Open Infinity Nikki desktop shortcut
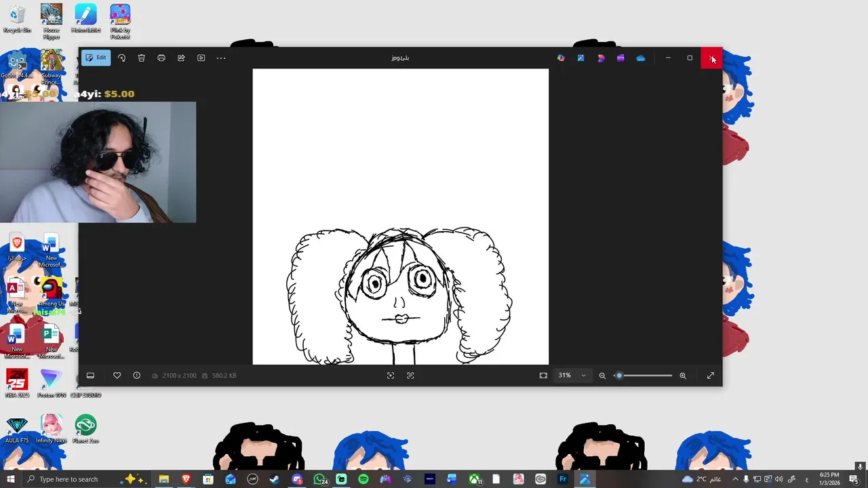This screenshot has width=868, height=488. [x=52, y=429]
